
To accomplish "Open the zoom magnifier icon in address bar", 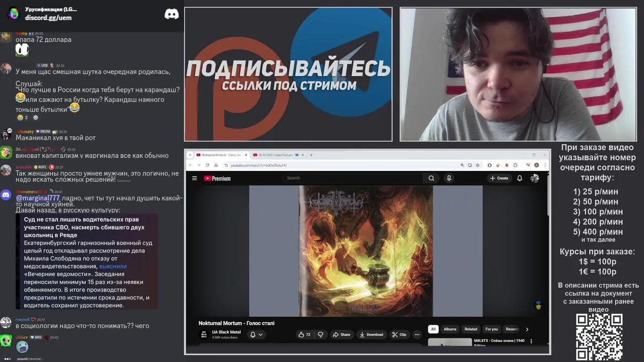I will pos(462,165).
